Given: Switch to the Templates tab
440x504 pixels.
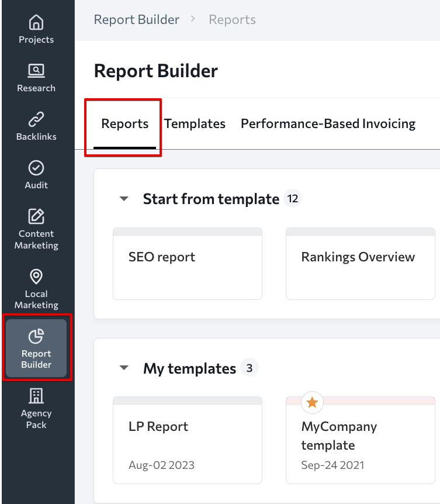Looking at the screenshot, I should (x=195, y=124).
